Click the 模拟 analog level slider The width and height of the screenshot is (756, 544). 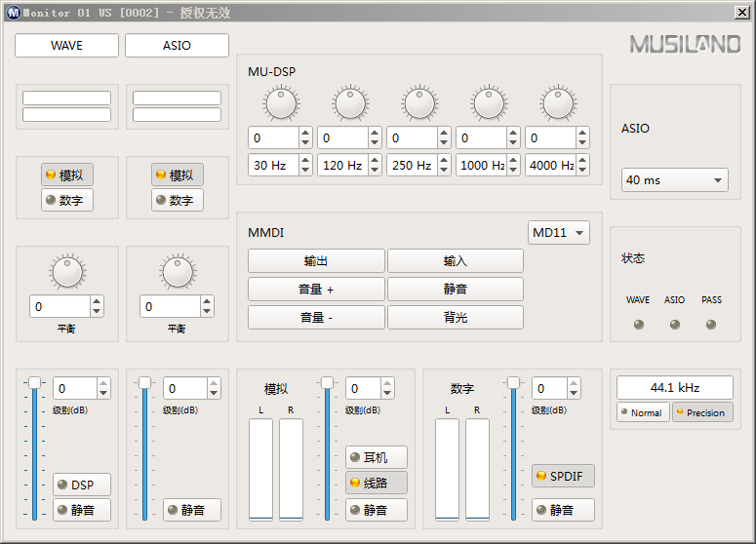(328, 383)
